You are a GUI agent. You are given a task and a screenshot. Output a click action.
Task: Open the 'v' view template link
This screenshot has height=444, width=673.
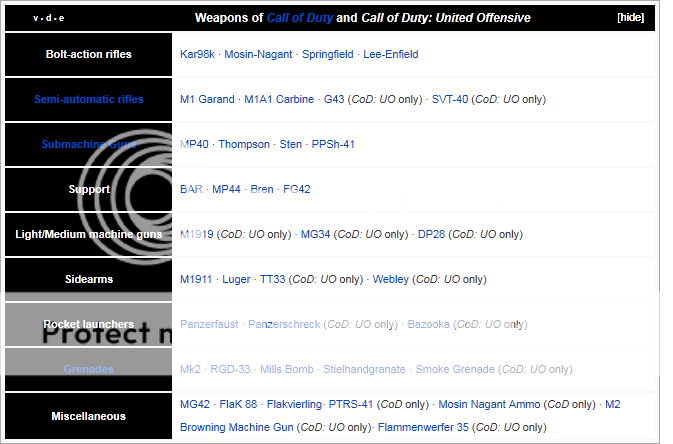(x=35, y=18)
